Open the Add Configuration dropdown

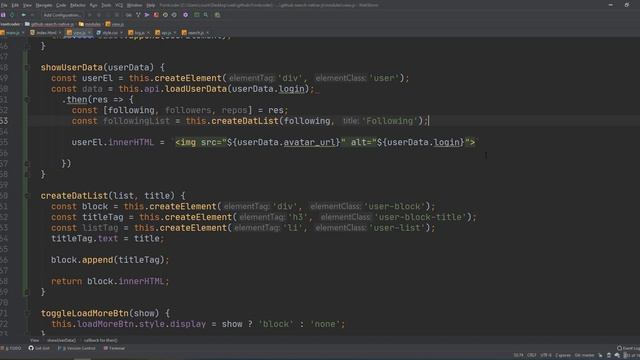point(62,15)
